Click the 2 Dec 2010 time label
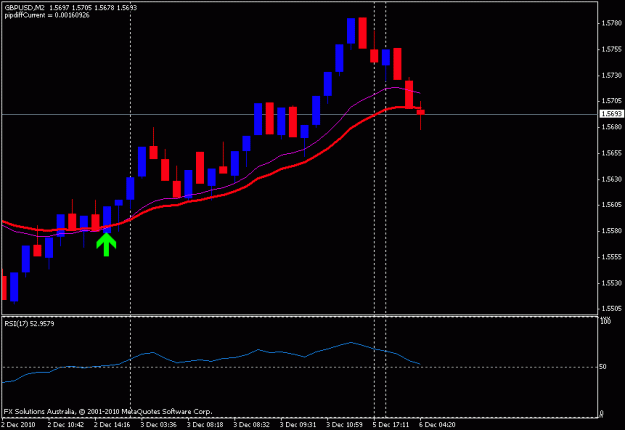Screen dimensions: 625x430 pos(18,425)
